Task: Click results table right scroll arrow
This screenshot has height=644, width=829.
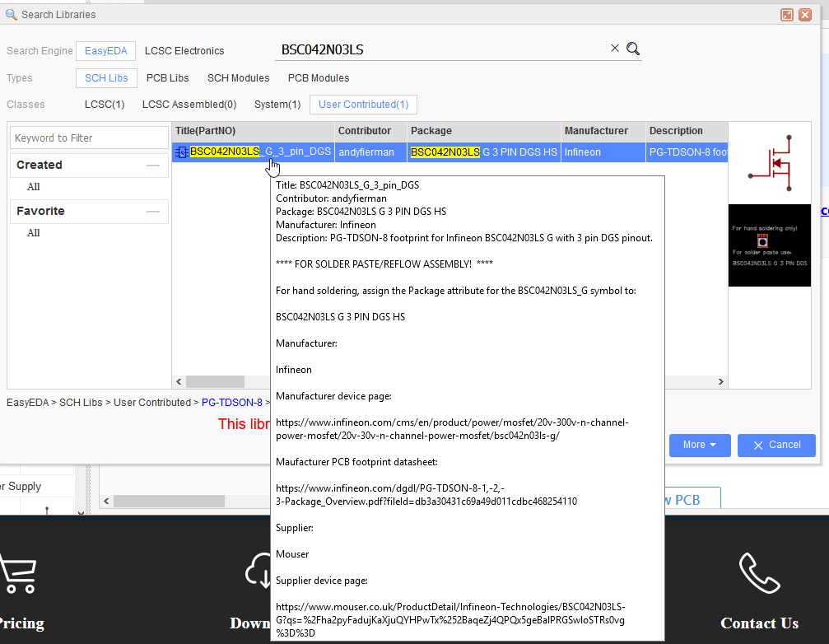Action: click(720, 382)
